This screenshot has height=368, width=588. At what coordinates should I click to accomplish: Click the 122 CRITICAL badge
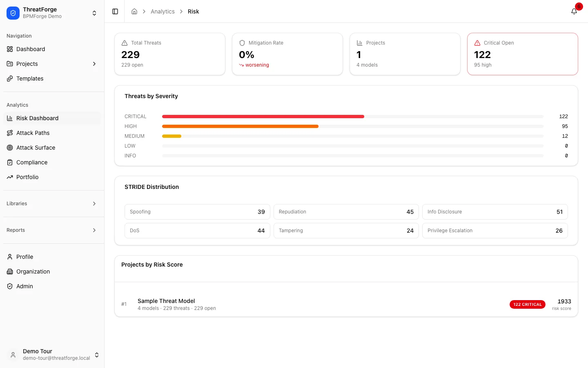527,304
